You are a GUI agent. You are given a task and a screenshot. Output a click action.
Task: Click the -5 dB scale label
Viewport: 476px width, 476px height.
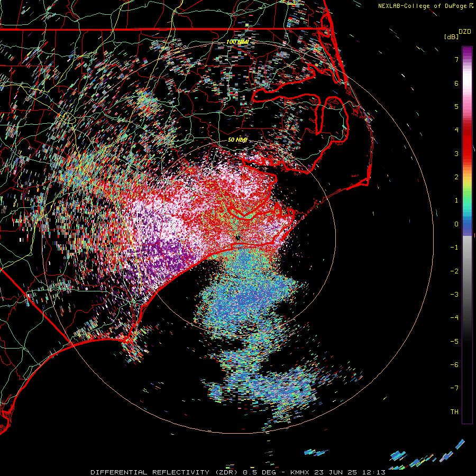[454, 342]
